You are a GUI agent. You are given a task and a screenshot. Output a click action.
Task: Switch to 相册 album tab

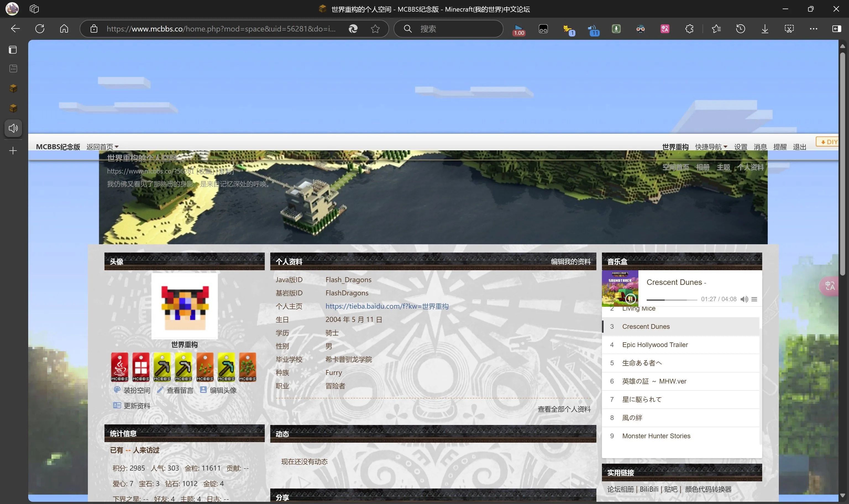click(x=703, y=167)
